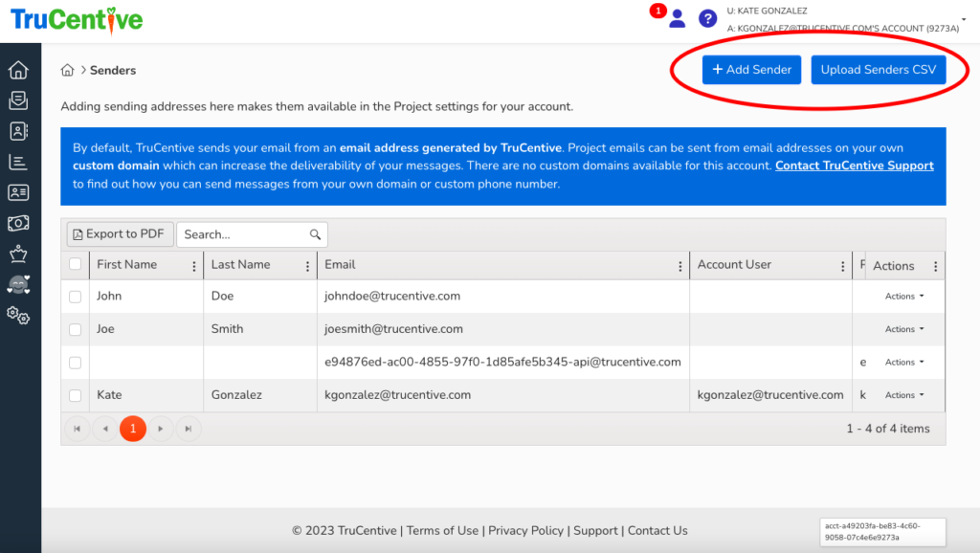Select the Kate Gonzalez row checkbox
This screenshot has width=980, height=553.
[76, 395]
